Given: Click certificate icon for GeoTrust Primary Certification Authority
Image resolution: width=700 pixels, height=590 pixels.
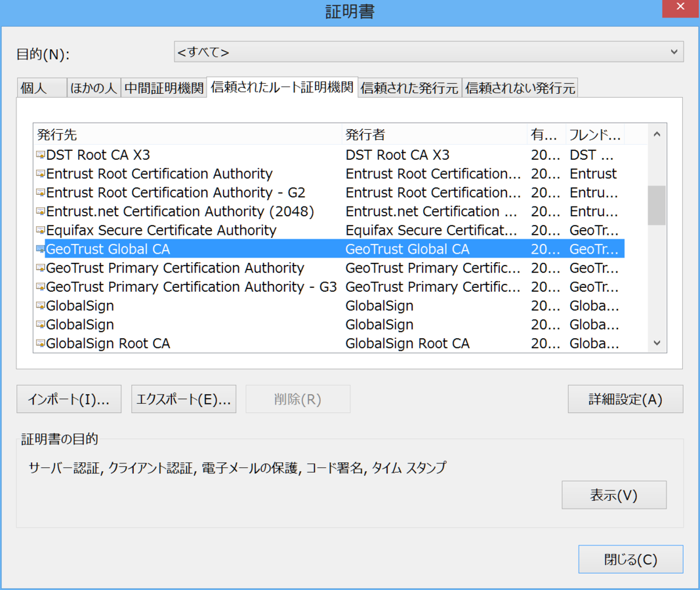Looking at the screenshot, I should pyautogui.click(x=40, y=268).
